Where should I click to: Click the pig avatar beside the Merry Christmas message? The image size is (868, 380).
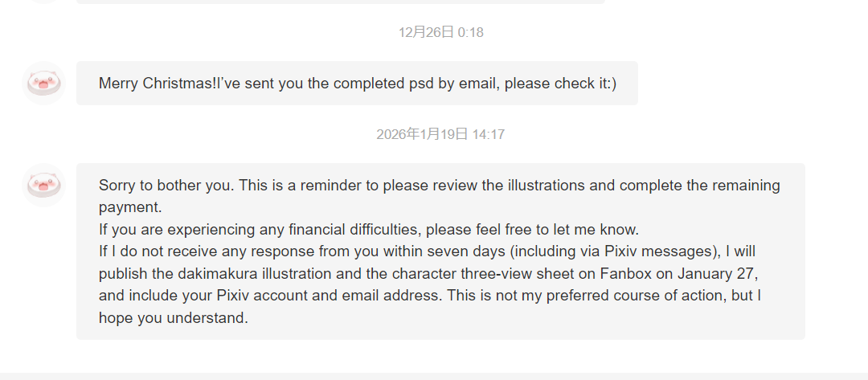[x=43, y=83]
